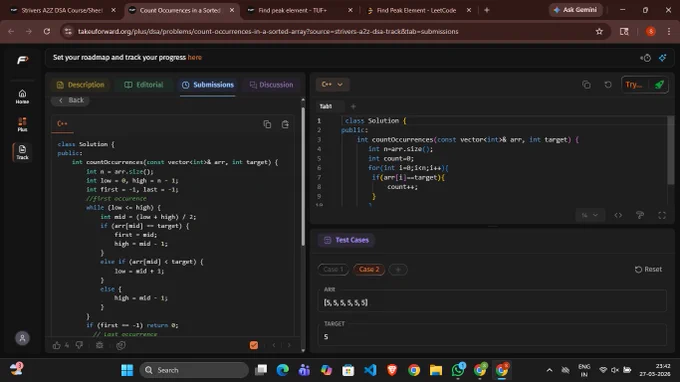
Task: Click the takeuforward logo in sidebar
Action: coord(23,60)
